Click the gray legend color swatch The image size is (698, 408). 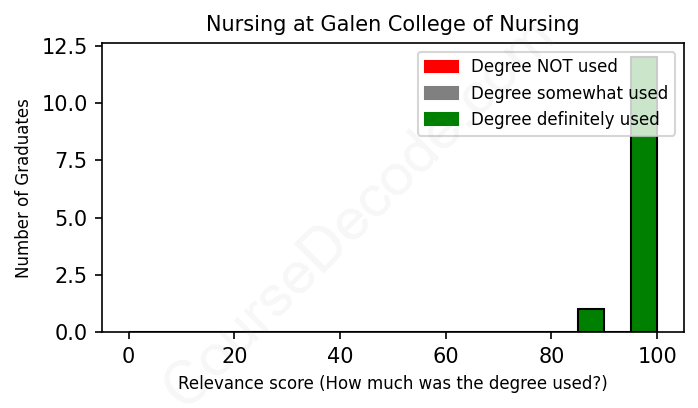pos(441,93)
